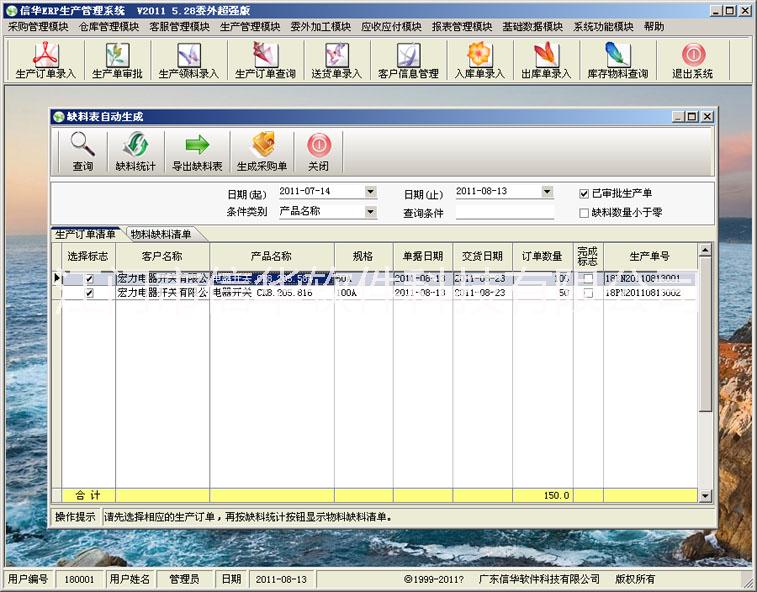Expand the 条件类别 combo box
The height and width of the screenshot is (592, 757).
(370, 211)
